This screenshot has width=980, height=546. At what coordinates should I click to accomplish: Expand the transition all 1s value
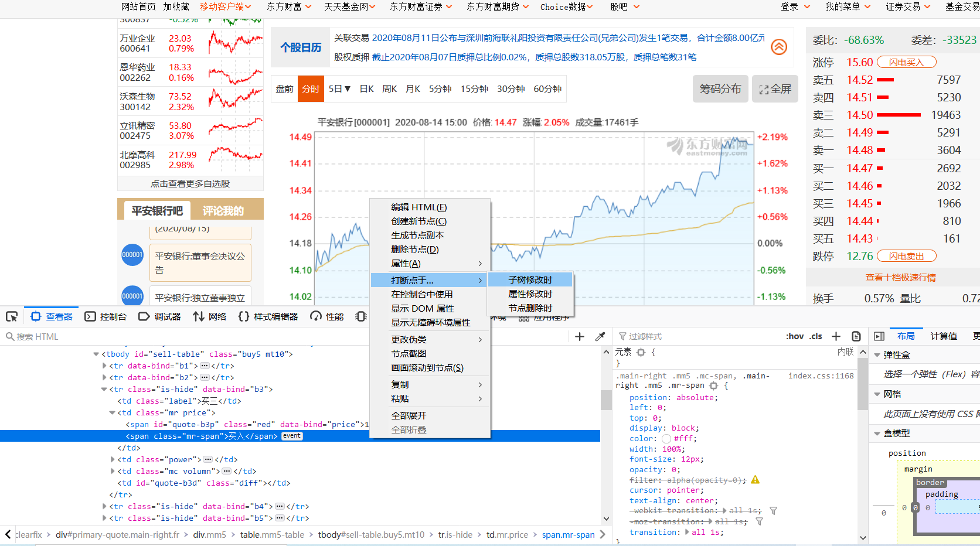tap(686, 533)
